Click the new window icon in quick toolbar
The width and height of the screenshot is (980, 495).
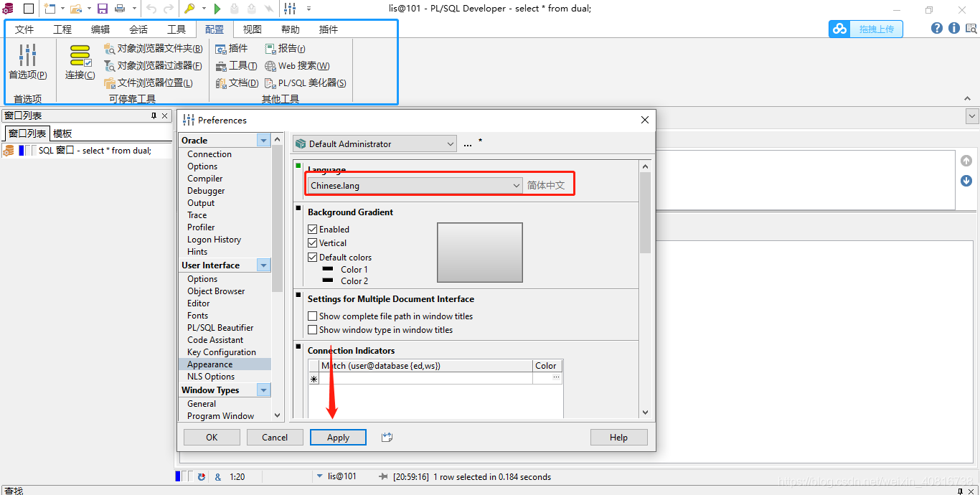coord(50,9)
